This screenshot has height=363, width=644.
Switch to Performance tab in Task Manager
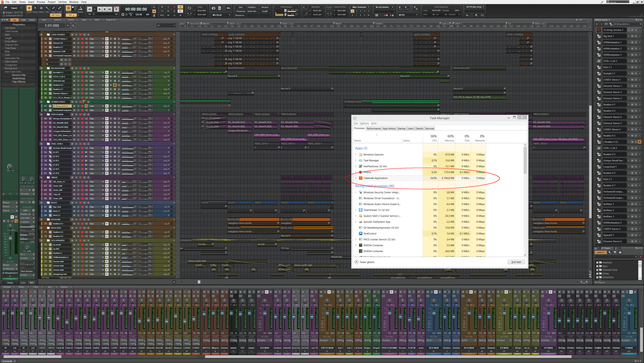pos(374,129)
